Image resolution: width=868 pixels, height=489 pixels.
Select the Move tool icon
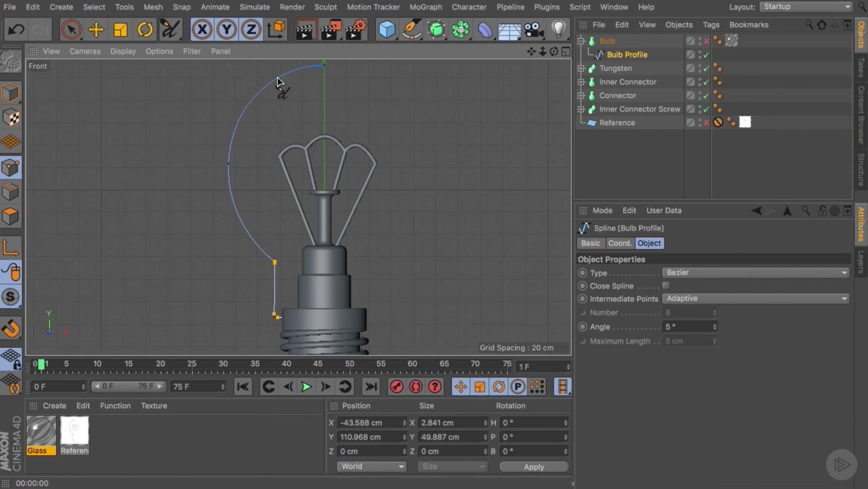tap(95, 29)
